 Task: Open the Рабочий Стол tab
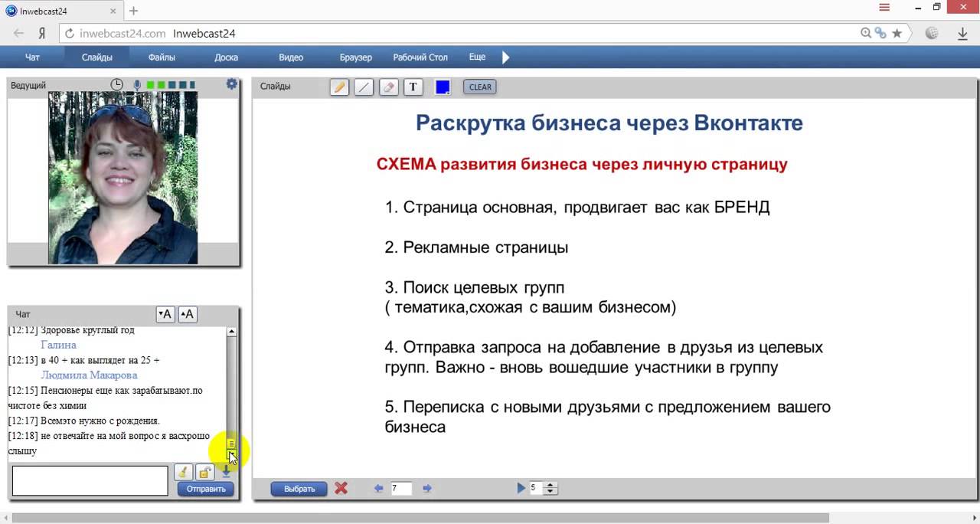(x=420, y=57)
